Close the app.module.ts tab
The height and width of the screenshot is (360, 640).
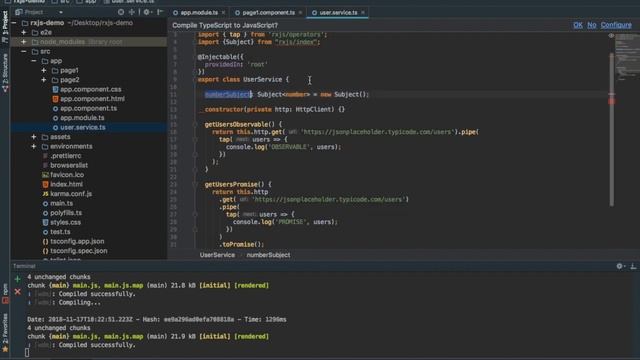click(x=223, y=13)
